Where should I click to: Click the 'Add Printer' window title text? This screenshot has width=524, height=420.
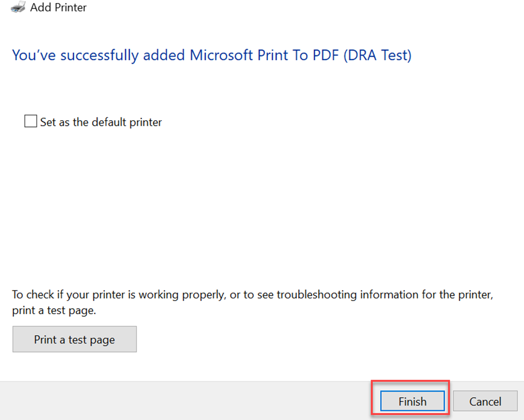[x=58, y=8]
